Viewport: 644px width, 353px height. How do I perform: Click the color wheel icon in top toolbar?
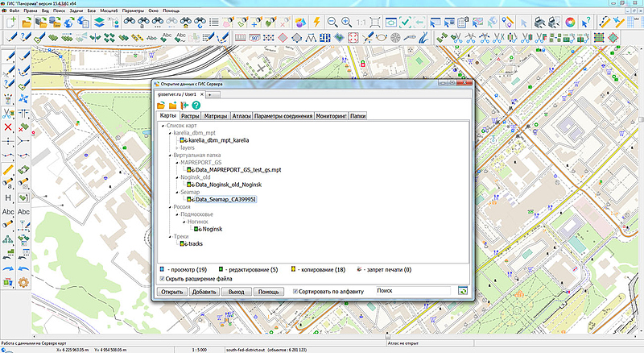point(570,22)
